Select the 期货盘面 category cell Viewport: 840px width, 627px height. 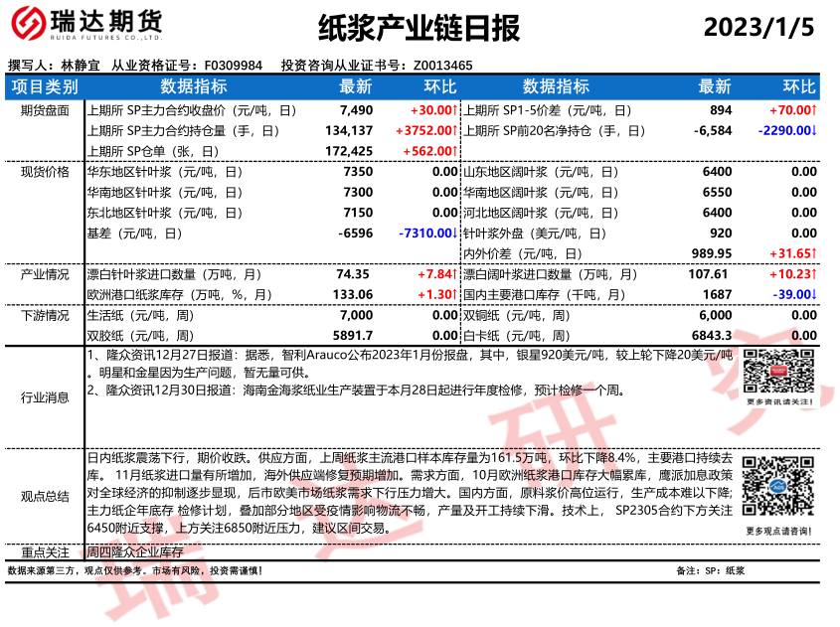pos(44,110)
